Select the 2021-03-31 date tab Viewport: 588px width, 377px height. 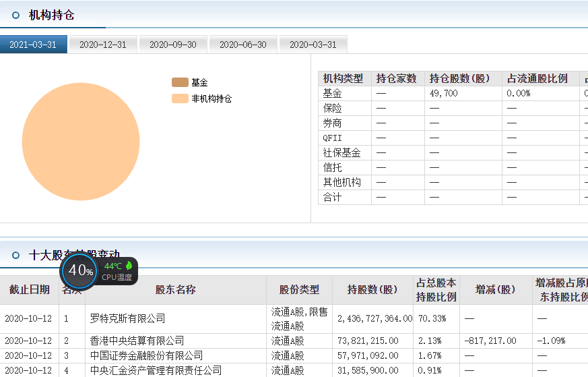33,45
